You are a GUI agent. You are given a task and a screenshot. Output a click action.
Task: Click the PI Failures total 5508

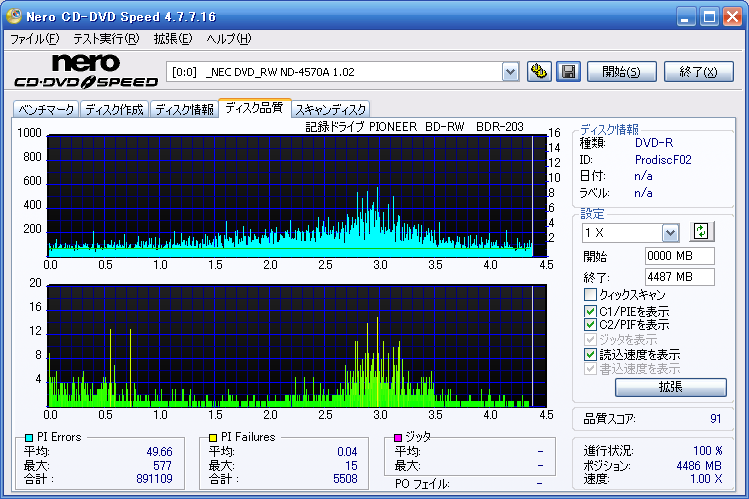[x=345, y=478]
